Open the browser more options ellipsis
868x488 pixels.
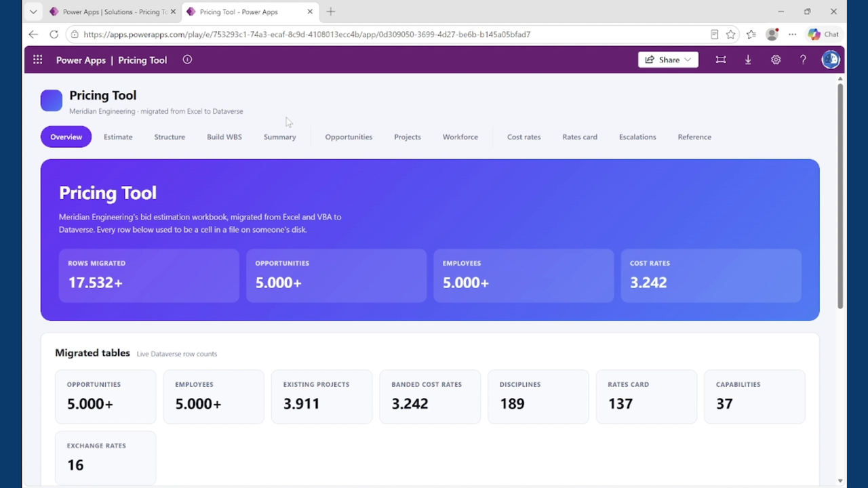click(792, 34)
